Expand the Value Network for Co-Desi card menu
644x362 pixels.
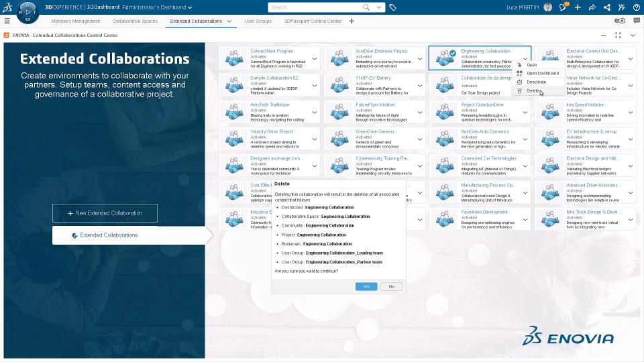pyautogui.click(x=631, y=85)
